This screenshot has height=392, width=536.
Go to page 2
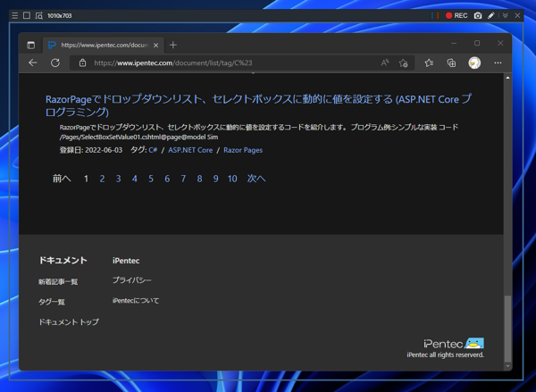pyautogui.click(x=102, y=179)
